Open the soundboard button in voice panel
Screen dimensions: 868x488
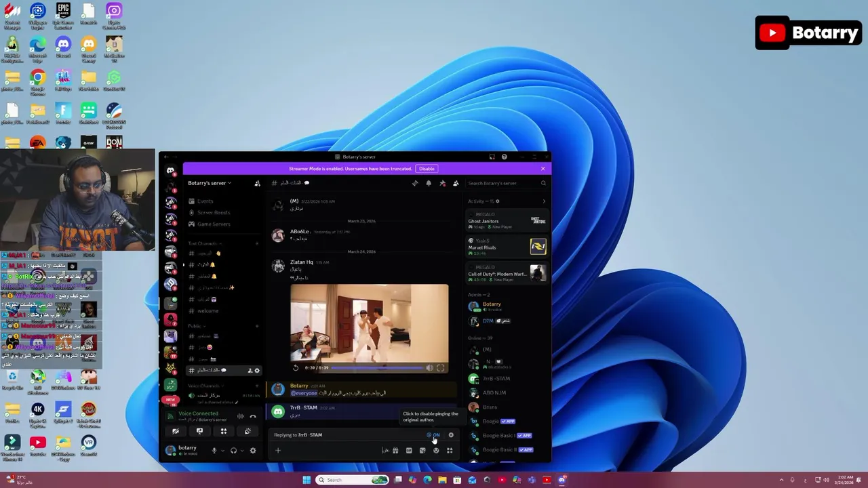[x=248, y=431]
